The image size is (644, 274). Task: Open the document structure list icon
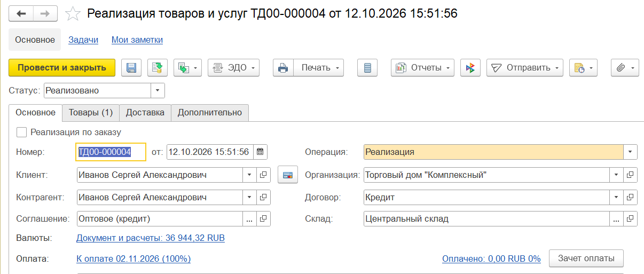pos(367,68)
